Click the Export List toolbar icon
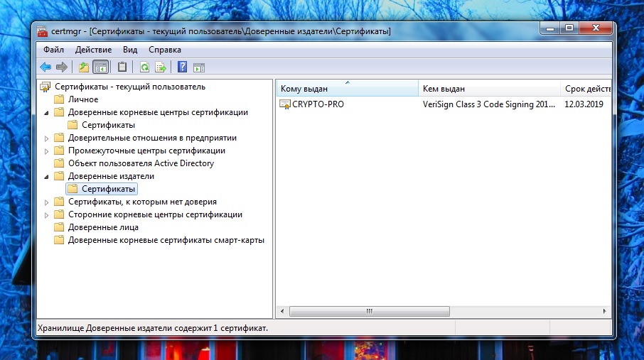 161,67
